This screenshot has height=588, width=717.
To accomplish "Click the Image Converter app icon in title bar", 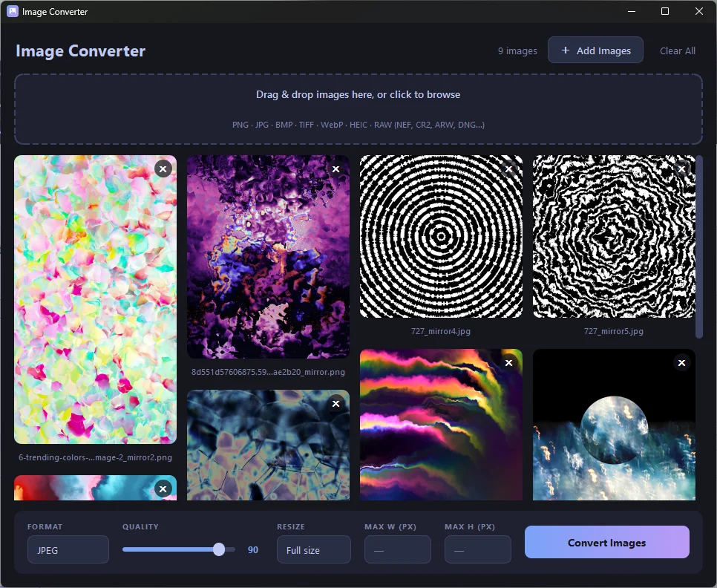I will tap(13, 11).
